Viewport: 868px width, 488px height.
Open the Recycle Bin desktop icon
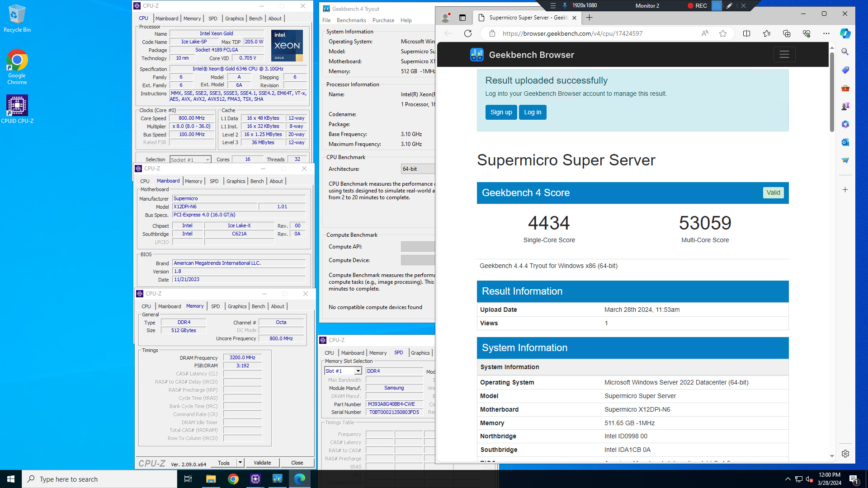17,19
